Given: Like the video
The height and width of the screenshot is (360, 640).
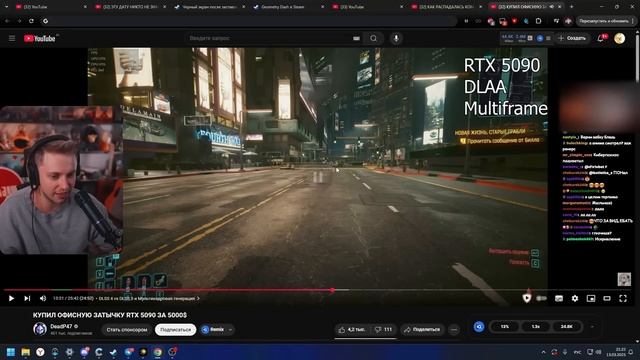Looking at the screenshot, I should [352, 329].
